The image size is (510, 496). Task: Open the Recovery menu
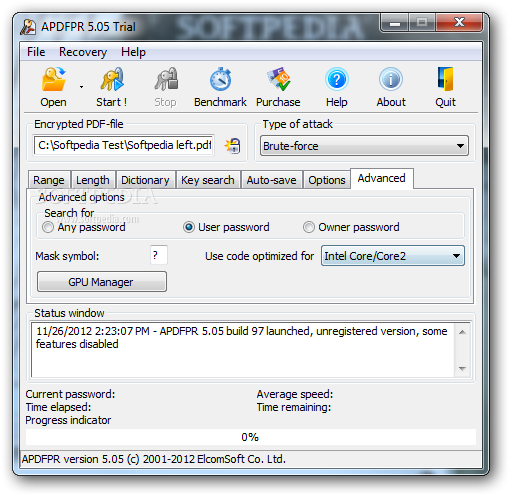pos(83,52)
